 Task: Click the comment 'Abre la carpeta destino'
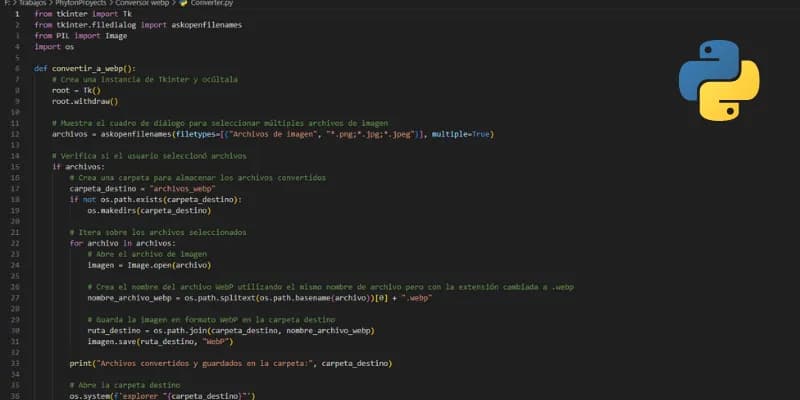[125, 385]
